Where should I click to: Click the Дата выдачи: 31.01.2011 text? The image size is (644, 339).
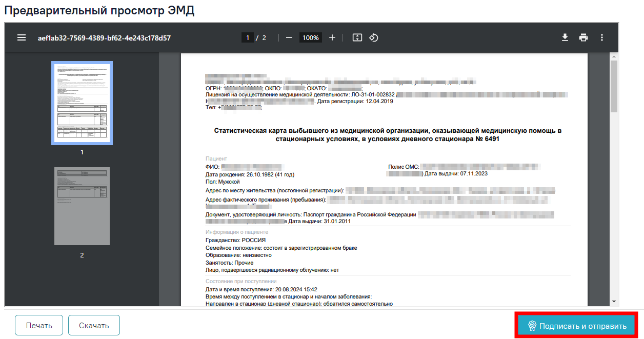[x=319, y=221]
